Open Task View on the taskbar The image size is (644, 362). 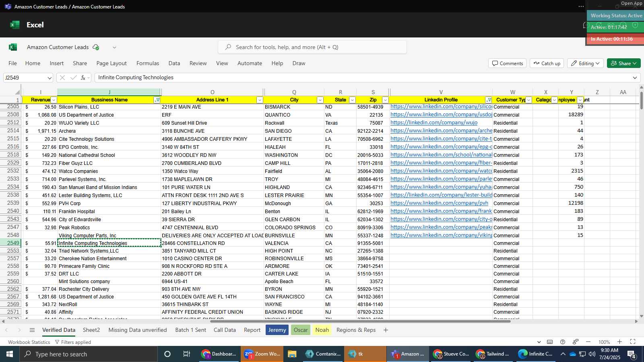pos(186,354)
